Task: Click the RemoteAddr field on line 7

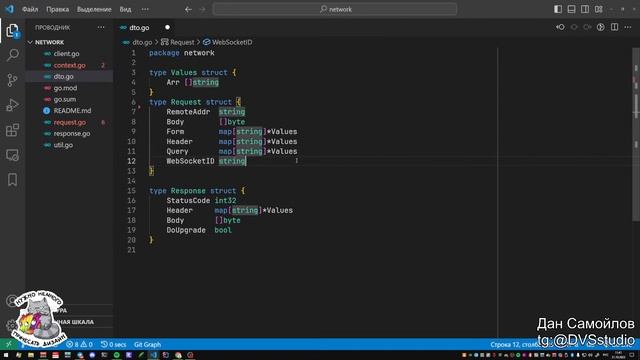Action: pyautogui.click(x=188, y=112)
